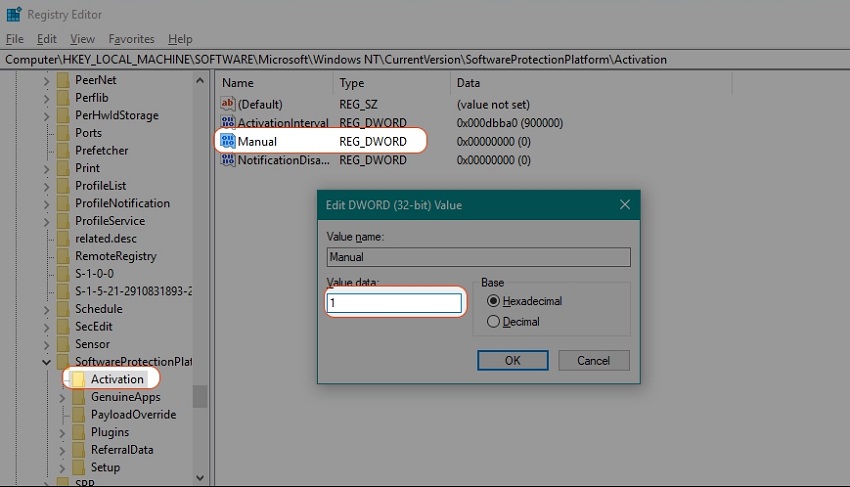Image resolution: width=850 pixels, height=487 pixels.
Task: Click the GenuineApps folder icon
Action: pyautogui.click(x=79, y=397)
